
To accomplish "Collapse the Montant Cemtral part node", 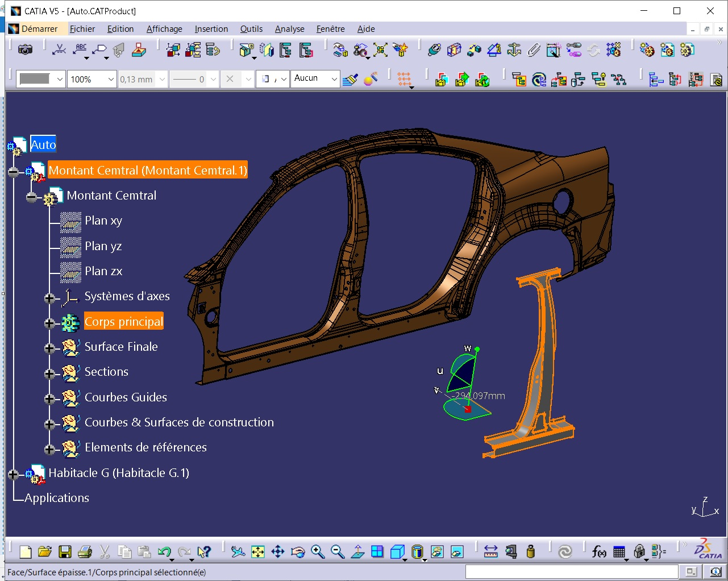I will tap(32, 197).
